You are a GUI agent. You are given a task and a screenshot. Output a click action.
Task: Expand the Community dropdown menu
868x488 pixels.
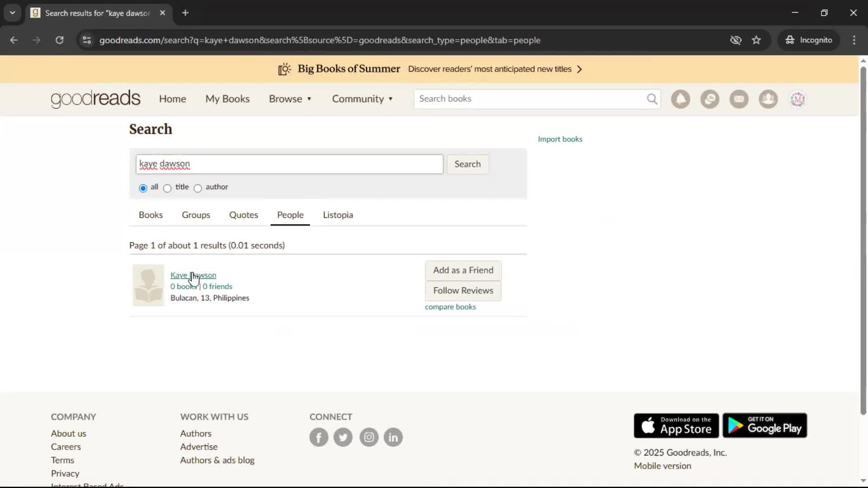tap(363, 99)
